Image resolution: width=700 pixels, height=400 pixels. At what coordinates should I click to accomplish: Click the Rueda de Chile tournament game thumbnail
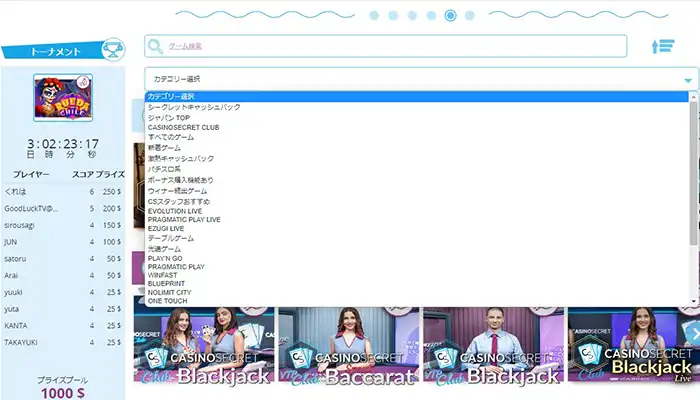pos(63,97)
